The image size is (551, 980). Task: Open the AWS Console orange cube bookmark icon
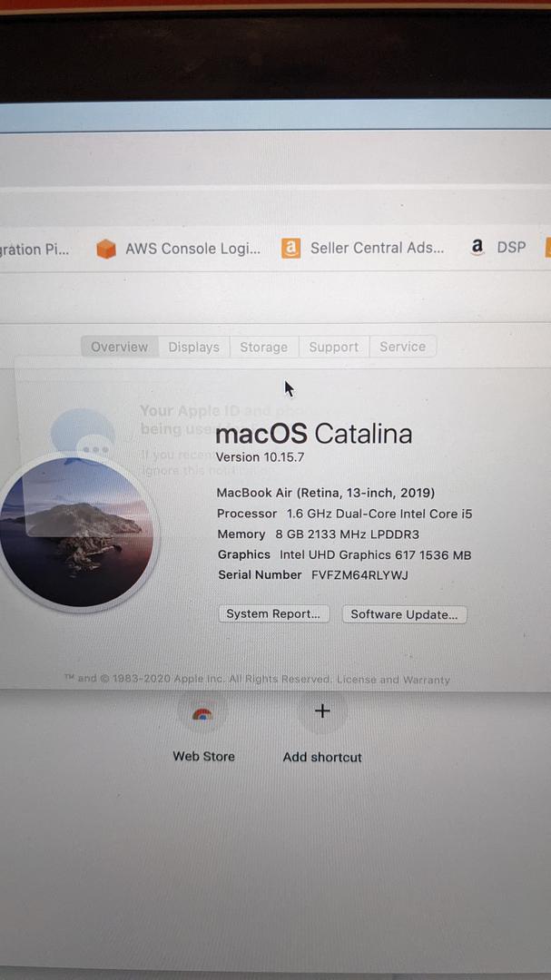[x=106, y=249]
